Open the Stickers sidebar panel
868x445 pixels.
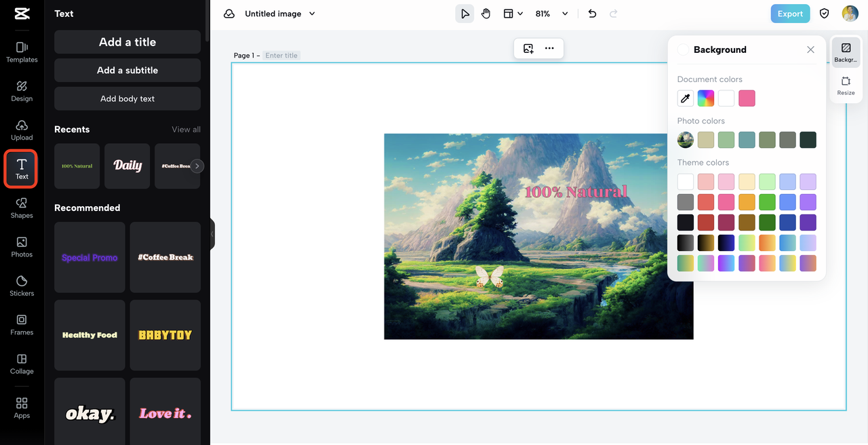(x=22, y=286)
